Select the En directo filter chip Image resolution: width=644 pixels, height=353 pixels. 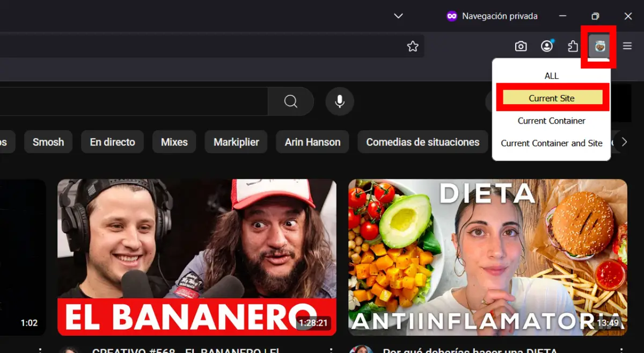(x=112, y=142)
